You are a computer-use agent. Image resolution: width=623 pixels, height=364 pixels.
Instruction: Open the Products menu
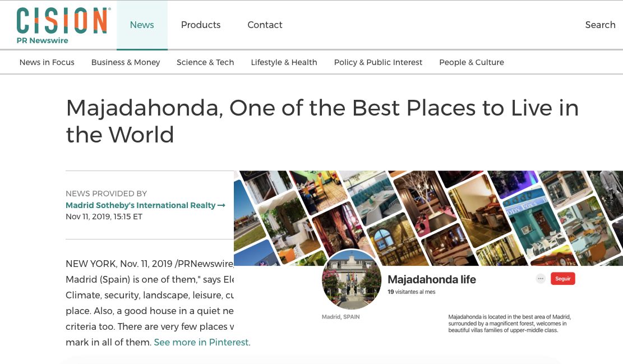[201, 25]
